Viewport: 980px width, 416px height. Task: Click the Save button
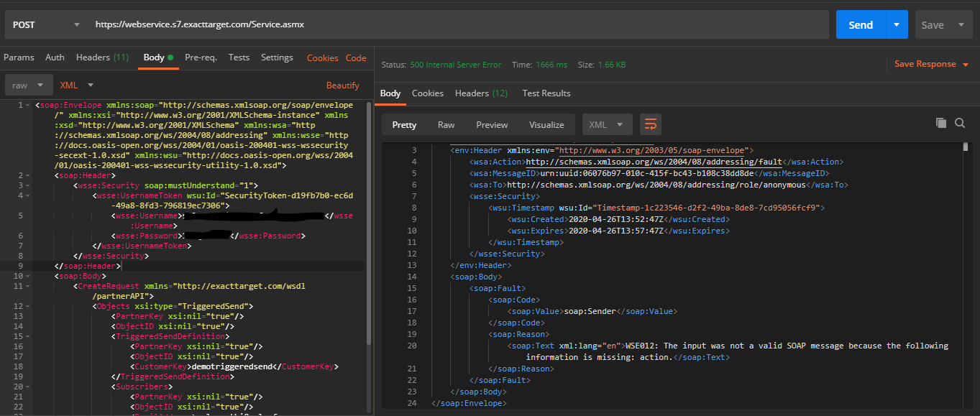pos(933,24)
